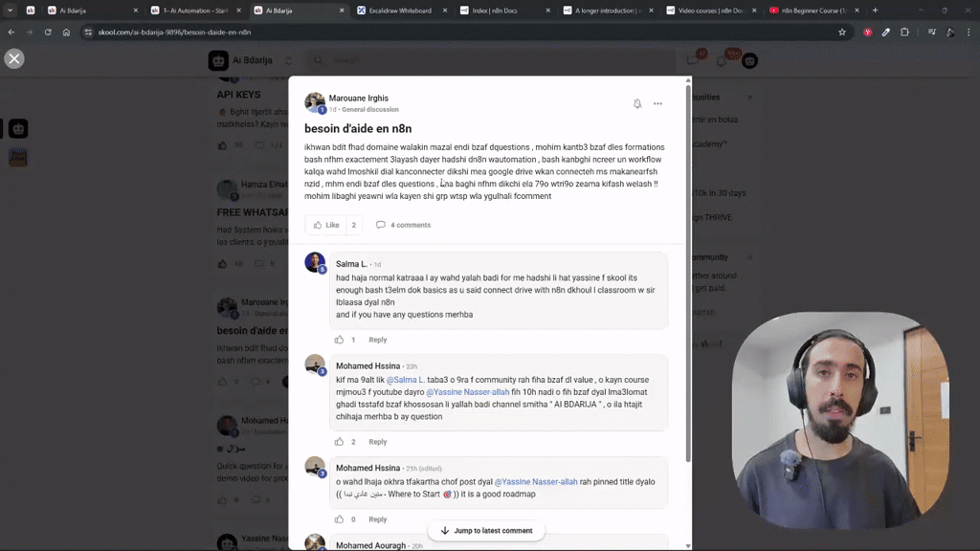
Task: Click the Skool search field
Action: click(x=491, y=60)
